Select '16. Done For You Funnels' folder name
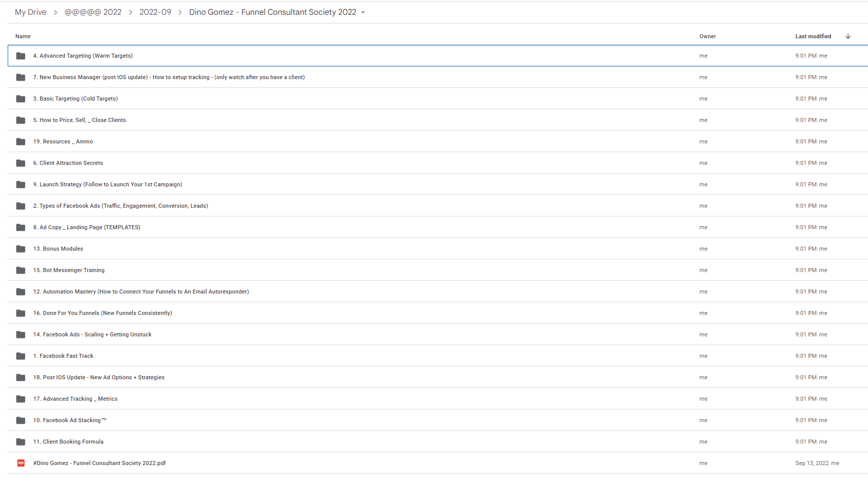868x487 pixels. pos(103,313)
